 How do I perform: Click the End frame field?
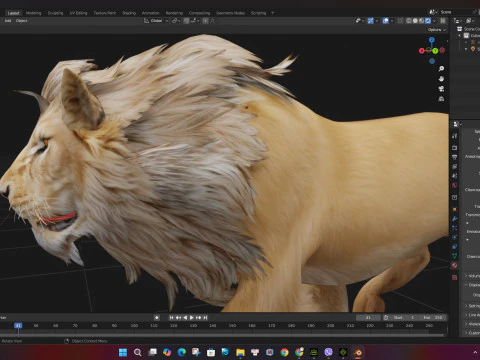tap(433, 318)
